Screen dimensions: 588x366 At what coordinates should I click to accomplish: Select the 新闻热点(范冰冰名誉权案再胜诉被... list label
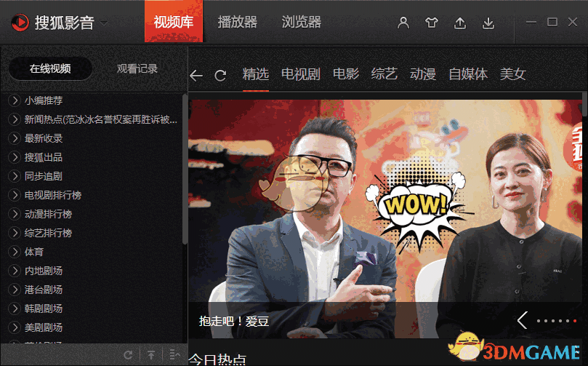pos(101,119)
